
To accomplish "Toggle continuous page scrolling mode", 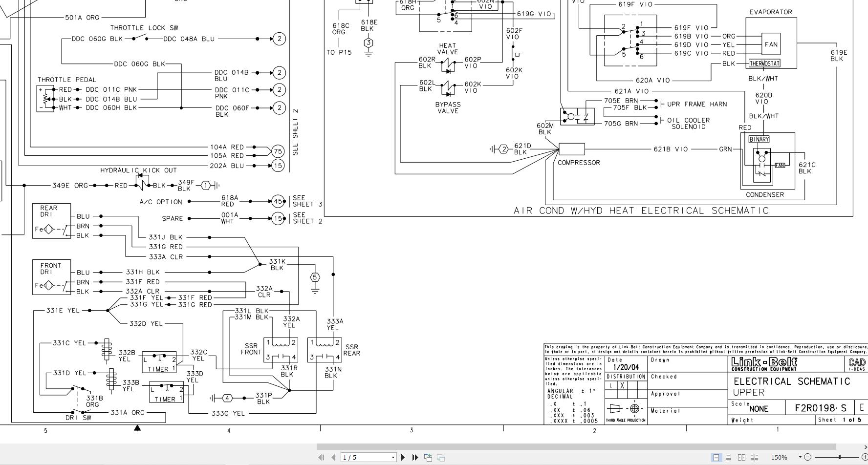I will (x=729, y=458).
